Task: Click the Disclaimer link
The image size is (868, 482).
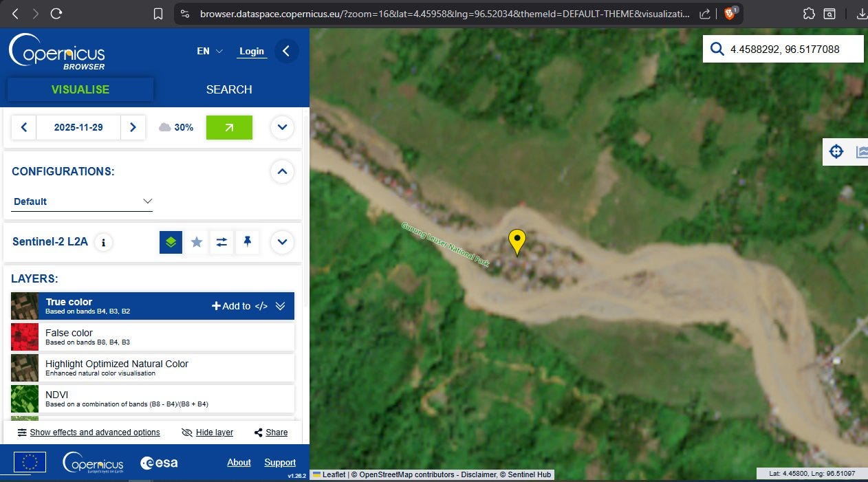Action: pos(477,474)
